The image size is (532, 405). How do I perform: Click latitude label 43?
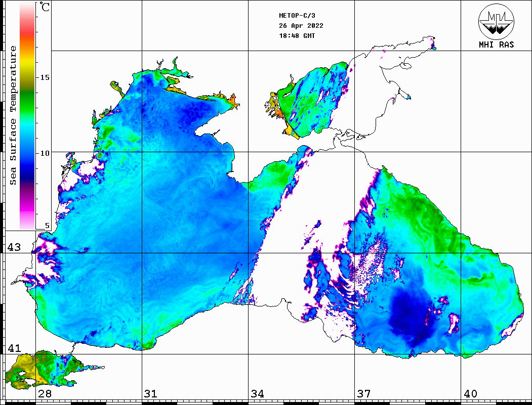tap(14, 247)
